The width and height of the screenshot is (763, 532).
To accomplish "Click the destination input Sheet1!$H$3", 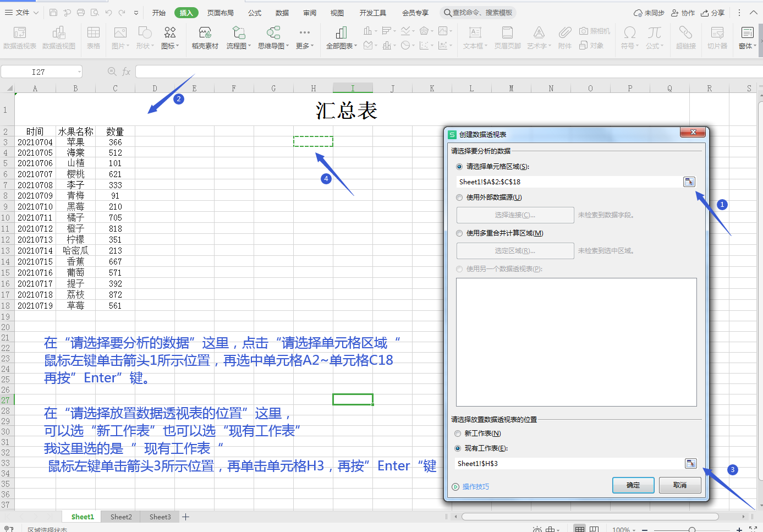I will click(x=569, y=463).
